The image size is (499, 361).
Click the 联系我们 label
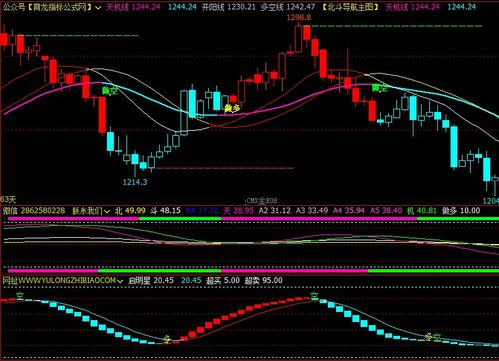[87, 211]
